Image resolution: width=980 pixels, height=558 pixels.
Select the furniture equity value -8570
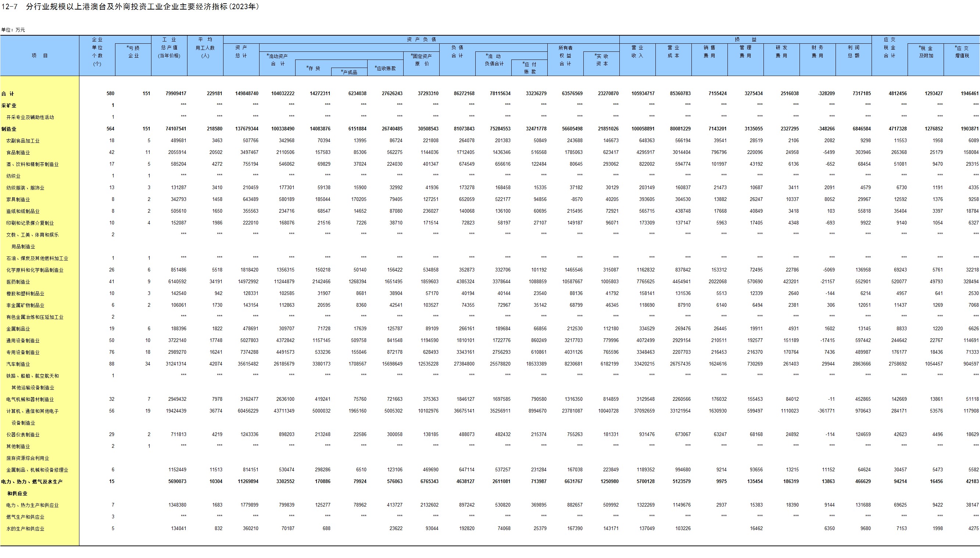pyautogui.click(x=576, y=199)
